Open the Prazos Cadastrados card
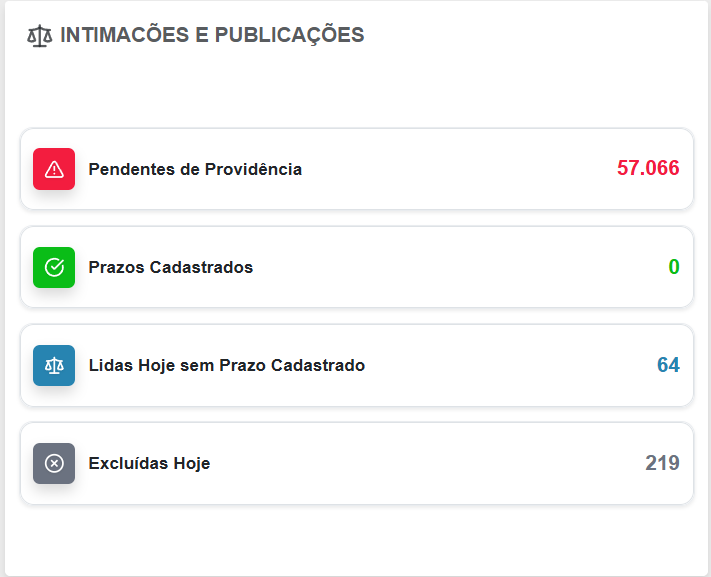711x577 pixels. click(x=357, y=267)
